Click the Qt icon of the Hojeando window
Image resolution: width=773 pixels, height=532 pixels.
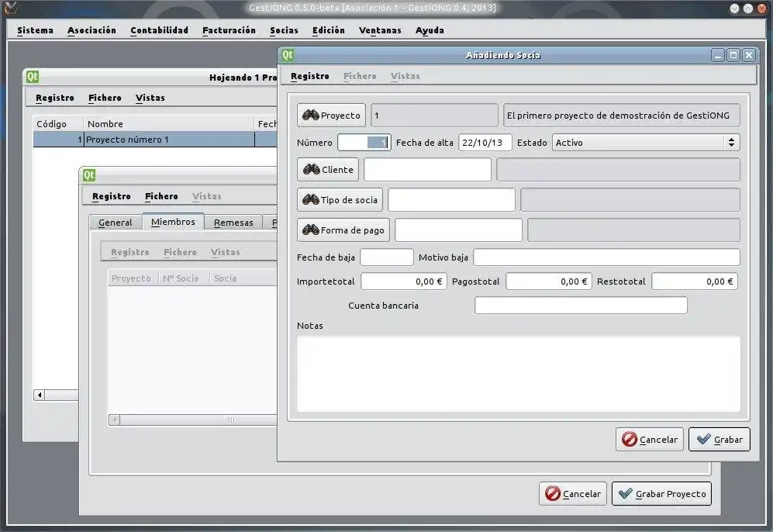[33, 77]
